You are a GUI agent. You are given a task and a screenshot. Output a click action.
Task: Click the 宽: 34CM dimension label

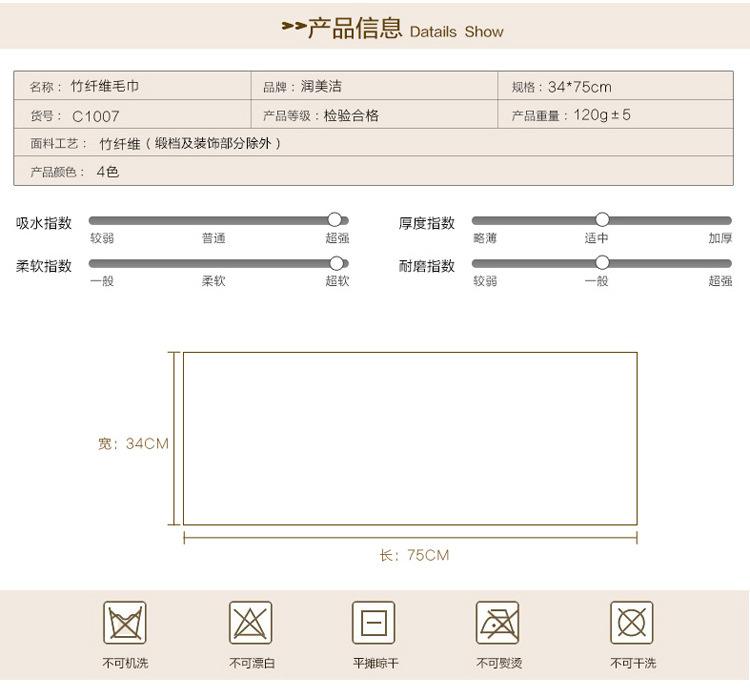[x=133, y=443]
